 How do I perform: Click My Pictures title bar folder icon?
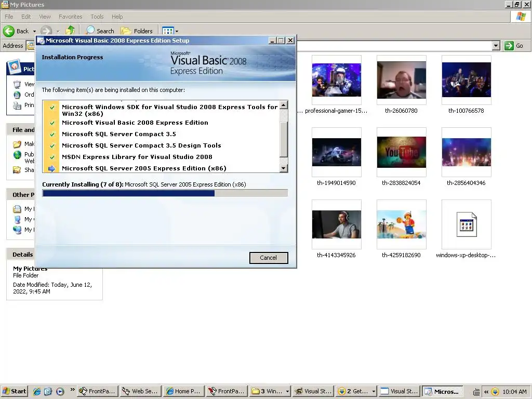tap(5, 4)
